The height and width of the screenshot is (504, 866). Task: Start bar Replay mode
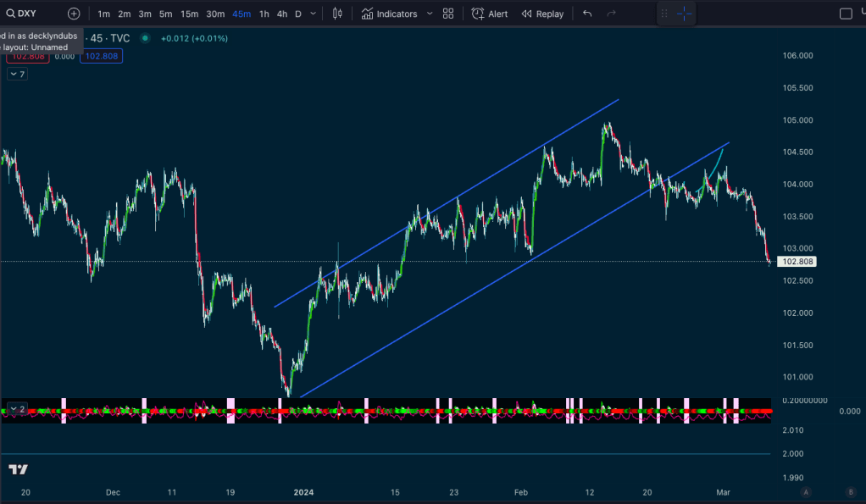542,14
